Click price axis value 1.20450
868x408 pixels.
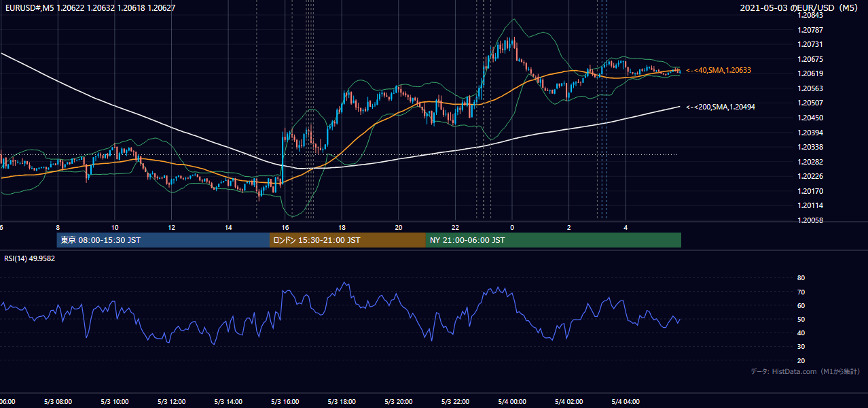tap(810, 118)
